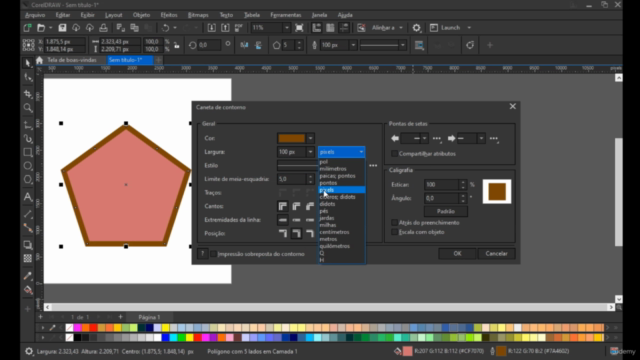Open the Cor color dropdown arrow
Image resolution: width=640 pixels, height=360 pixels.
310,138
